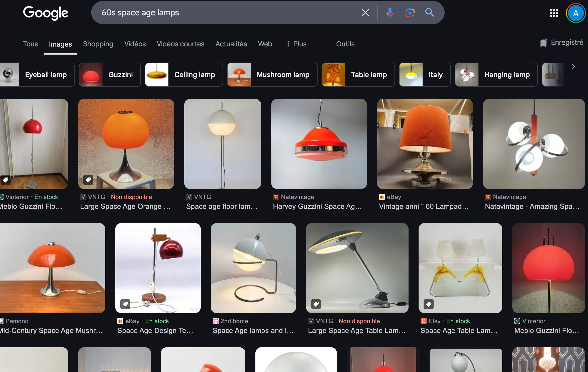Expand the Plus more options menu

tap(297, 44)
